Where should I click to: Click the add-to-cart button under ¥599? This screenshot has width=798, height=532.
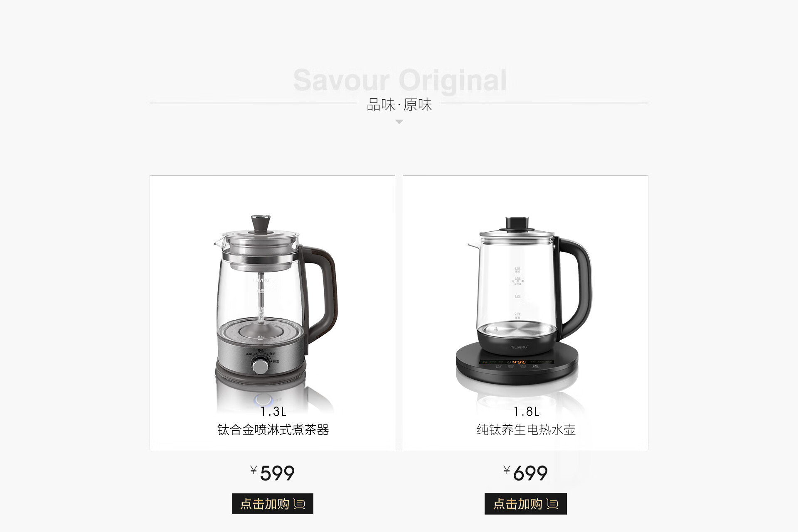click(272, 504)
